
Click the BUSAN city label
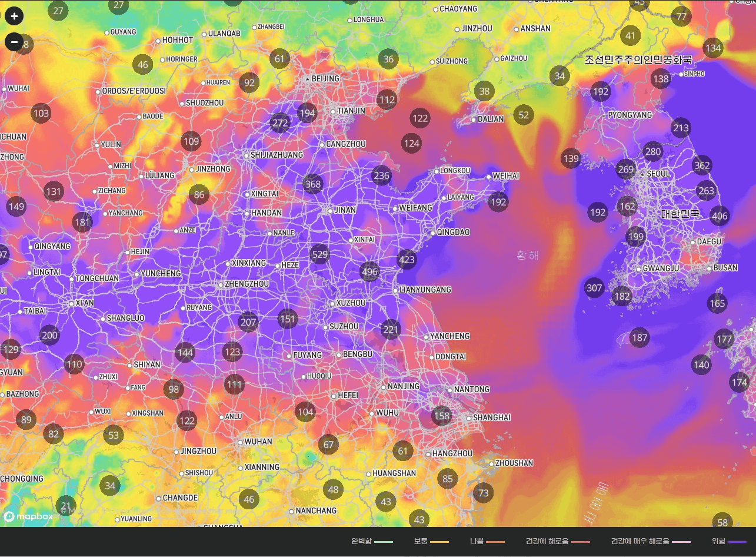pyautogui.click(x=725, y=267)
